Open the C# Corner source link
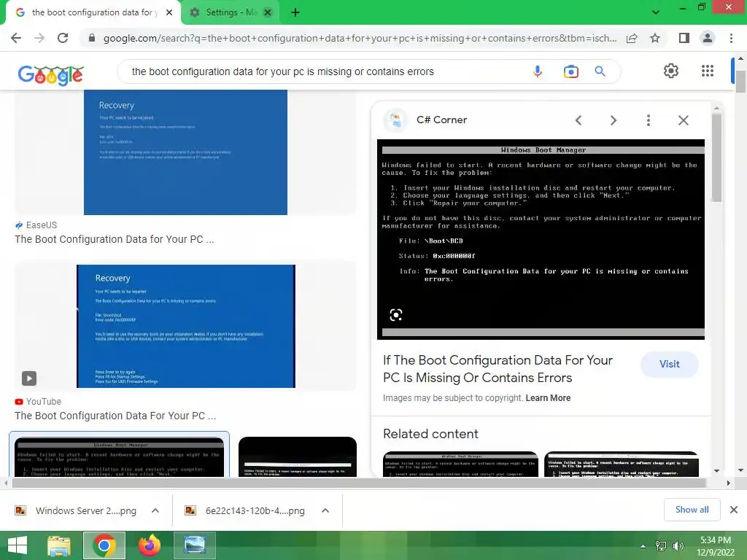Viewport: 747px width, 560px height. pyautogui.click(x=441, y=120)
